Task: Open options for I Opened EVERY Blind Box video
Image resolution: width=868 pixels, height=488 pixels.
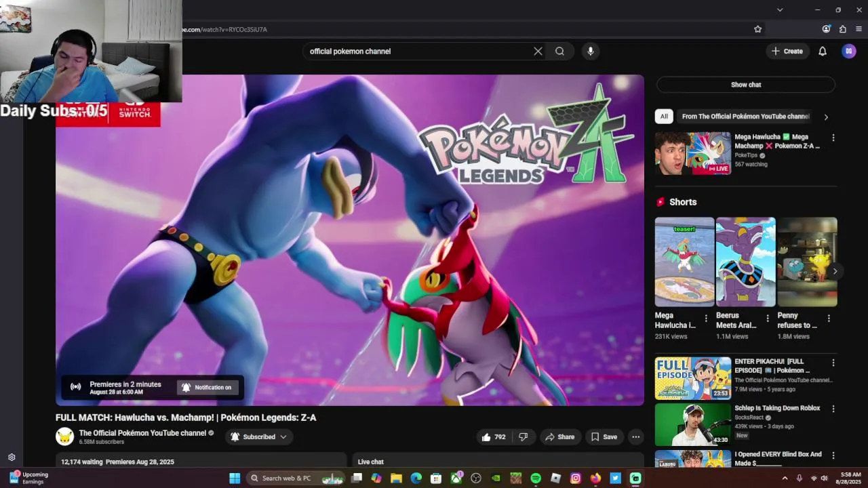Action: click(x=833, y=455)
